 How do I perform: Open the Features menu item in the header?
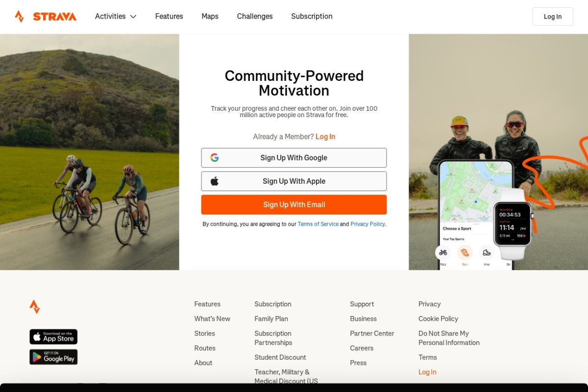click(169, 16)
